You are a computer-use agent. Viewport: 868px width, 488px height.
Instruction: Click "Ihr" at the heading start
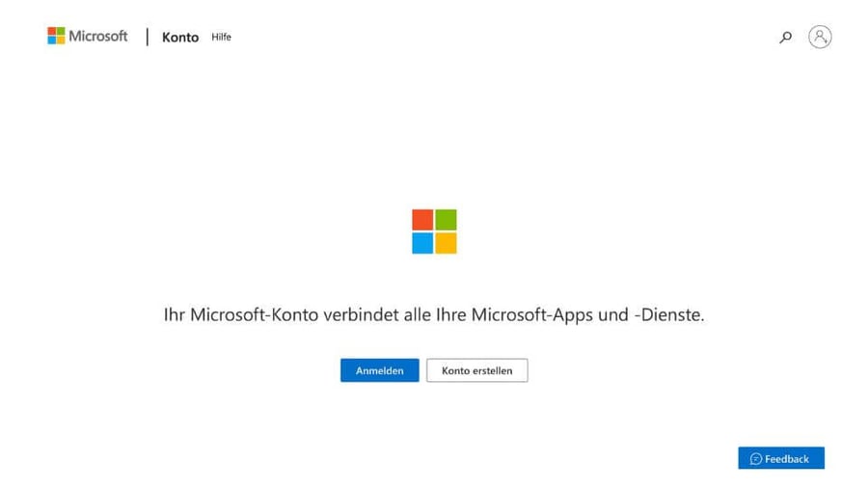pos(175,315)
